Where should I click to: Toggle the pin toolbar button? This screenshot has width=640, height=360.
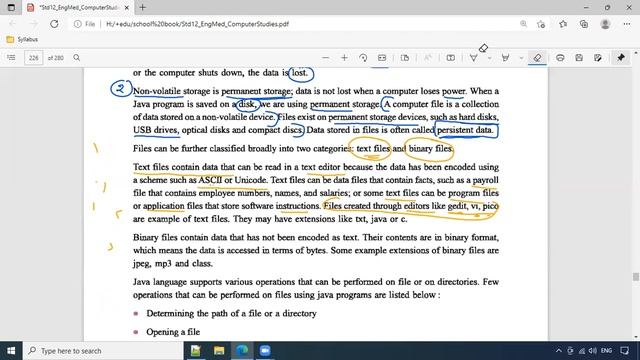point(621,58)
